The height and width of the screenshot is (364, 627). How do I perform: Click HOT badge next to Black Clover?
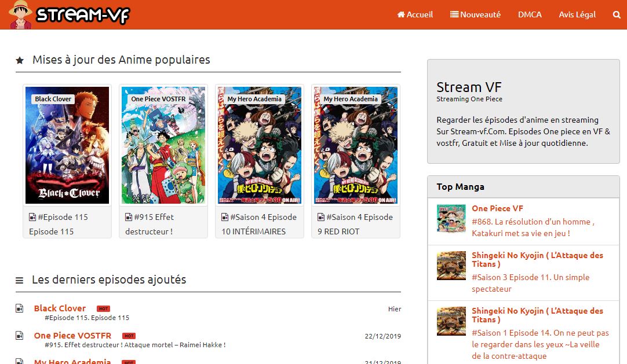[x=103, y=308]
